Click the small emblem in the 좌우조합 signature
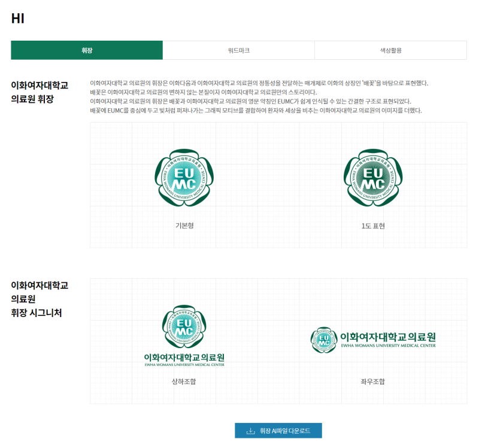Screen dimensions: 479x448 click(x=324, y=340)
